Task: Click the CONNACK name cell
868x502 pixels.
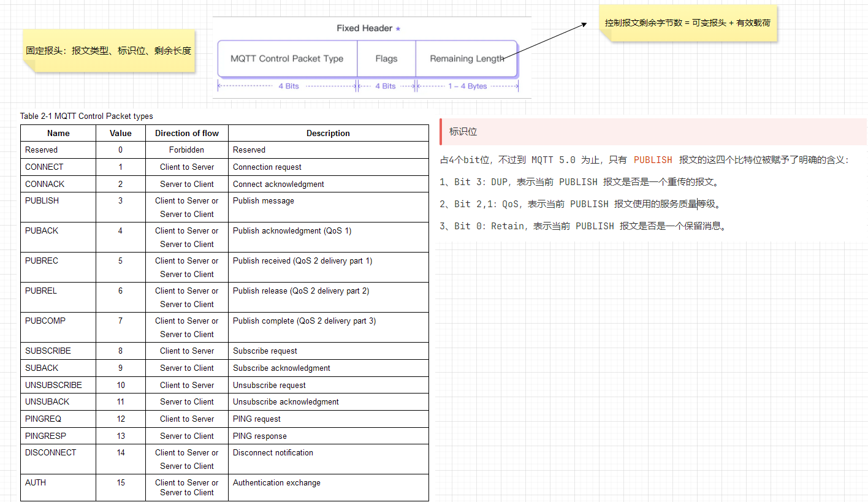Action: [58, 184]
